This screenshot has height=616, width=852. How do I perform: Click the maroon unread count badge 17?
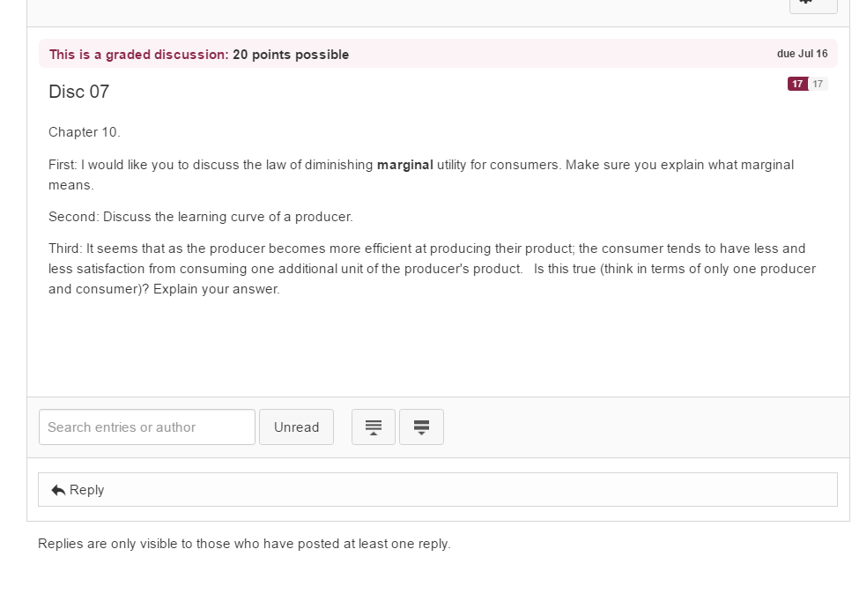797,84
